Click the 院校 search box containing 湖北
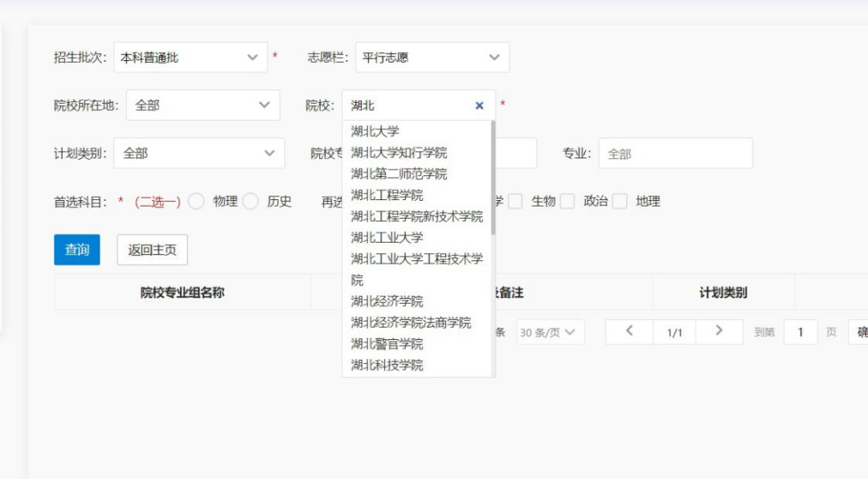Image resolution: width=868 pixels, height=479 pixels. point(419,105)
